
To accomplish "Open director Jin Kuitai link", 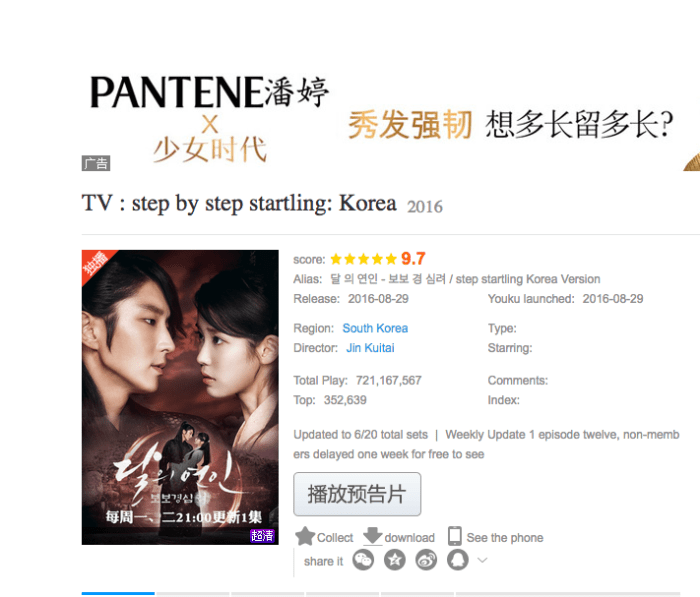I will (370, 348).
